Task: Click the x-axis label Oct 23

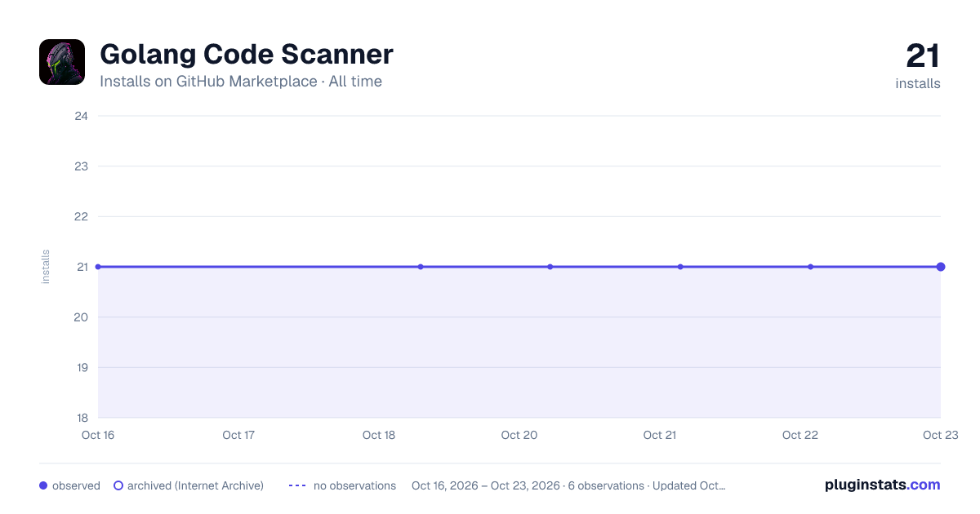Action: pyautogui.click(x=941, y=435)
